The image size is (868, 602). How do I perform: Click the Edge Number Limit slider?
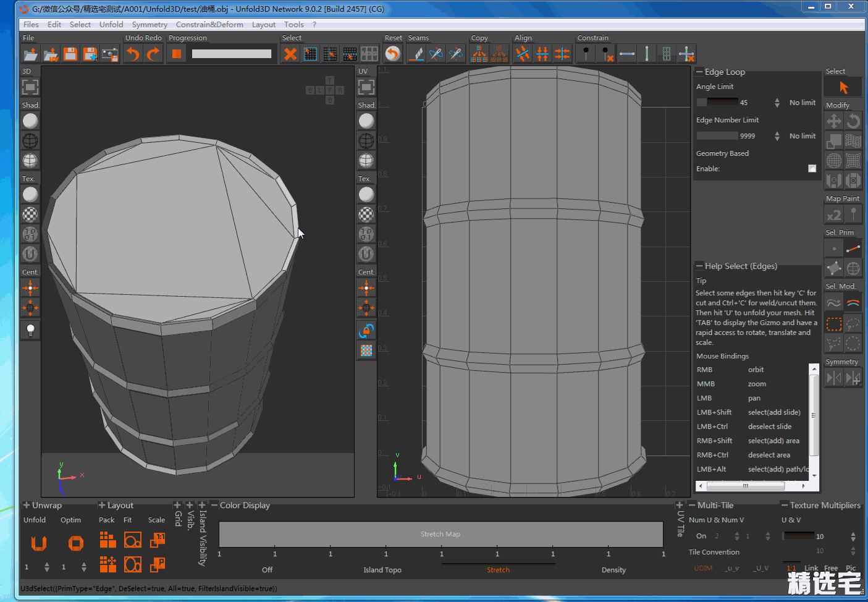[717, 136]
